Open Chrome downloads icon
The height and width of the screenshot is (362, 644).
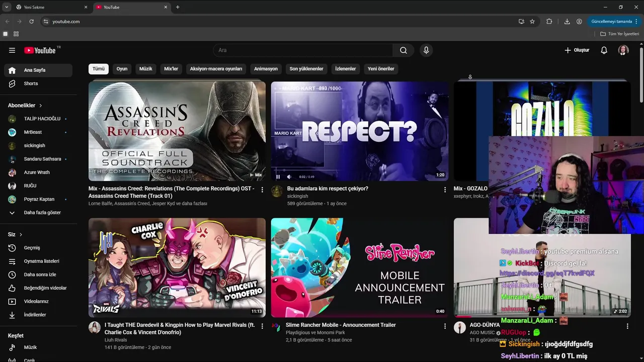point(567,22)
